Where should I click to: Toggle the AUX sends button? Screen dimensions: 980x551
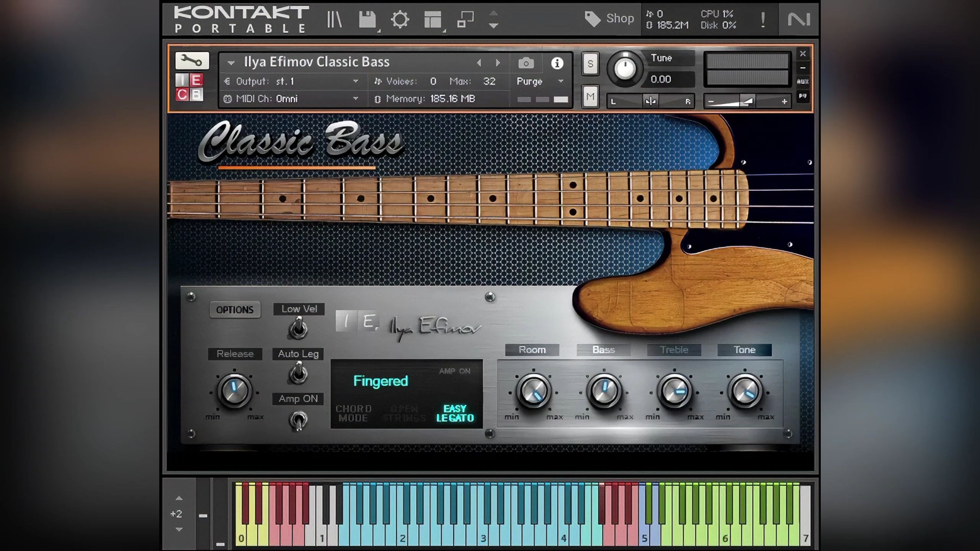[803, 82]
